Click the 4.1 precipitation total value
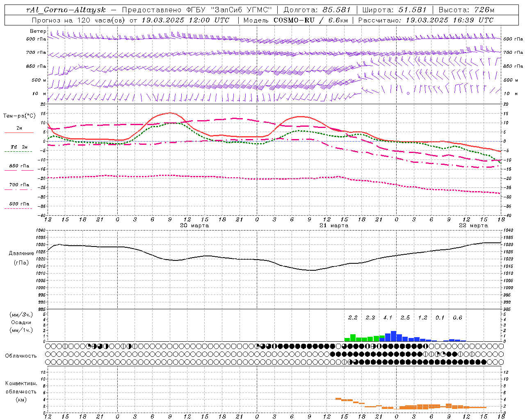 [x=388, y=317]
